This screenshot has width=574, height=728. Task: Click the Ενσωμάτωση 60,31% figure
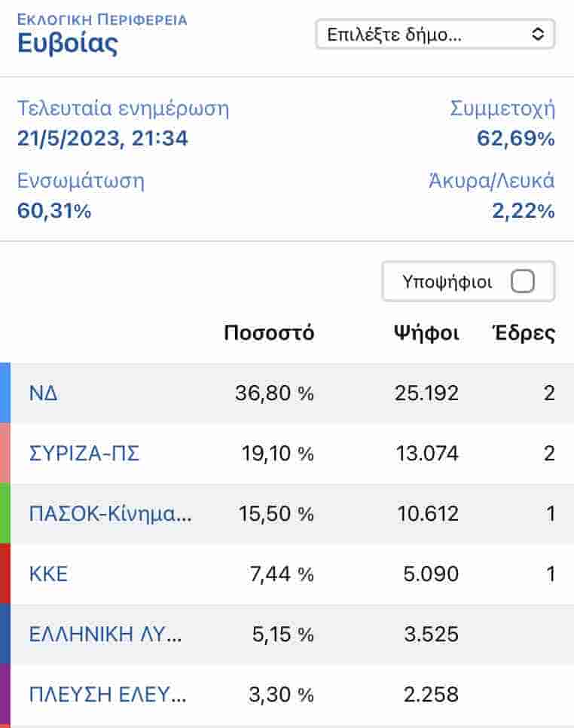(x=54, y=211)
